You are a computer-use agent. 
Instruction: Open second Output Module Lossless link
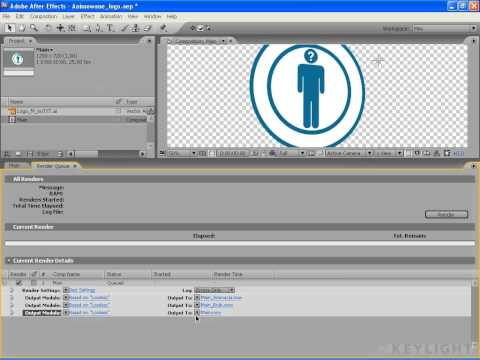pos(89,305)
